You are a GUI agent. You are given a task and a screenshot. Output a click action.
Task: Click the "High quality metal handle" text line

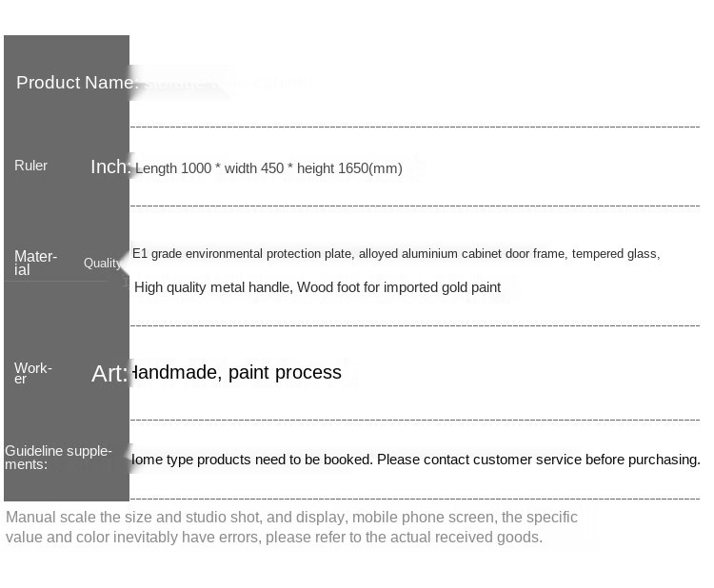tap(317, 287)
